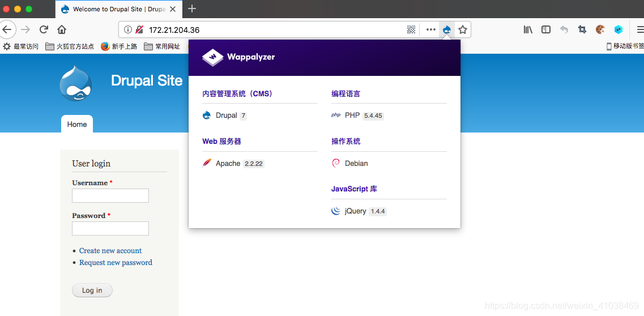Click the Debian swirl icon
The height and width of the screenshot is (316, 644).
[x=335, y=163]
